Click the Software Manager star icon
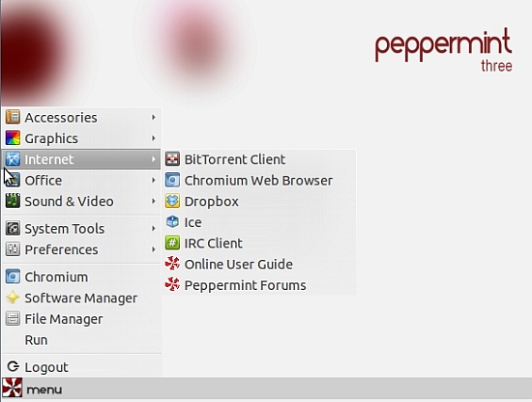The image size is (532, 402). (13, 298)
